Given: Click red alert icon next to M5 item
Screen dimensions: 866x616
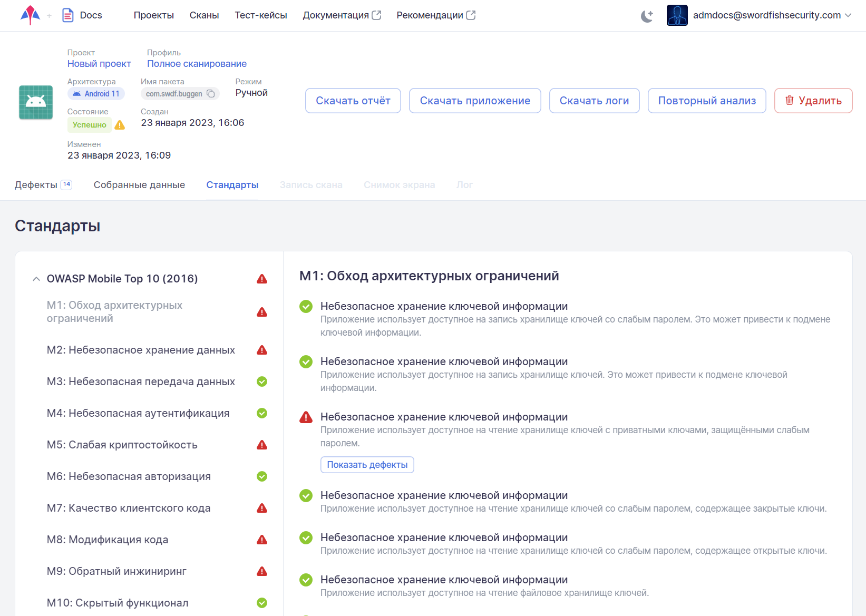Looking at the screenshot, I should coord(262,445).
